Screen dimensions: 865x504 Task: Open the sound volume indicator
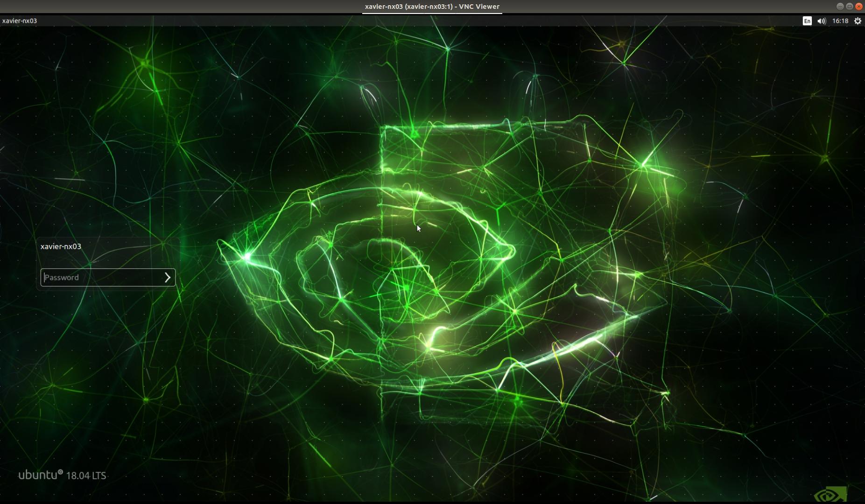[822, 21]
